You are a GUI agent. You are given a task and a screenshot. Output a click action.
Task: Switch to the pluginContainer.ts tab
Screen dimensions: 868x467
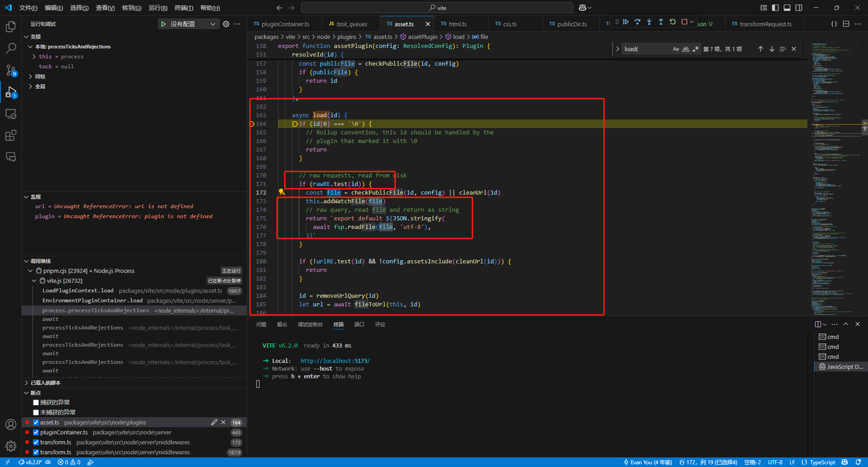click(x=286, y=24)
